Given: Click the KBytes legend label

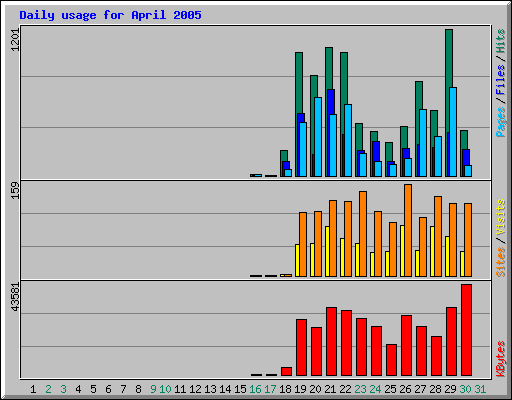Looking at the screenshot, I should coord(500,359).
